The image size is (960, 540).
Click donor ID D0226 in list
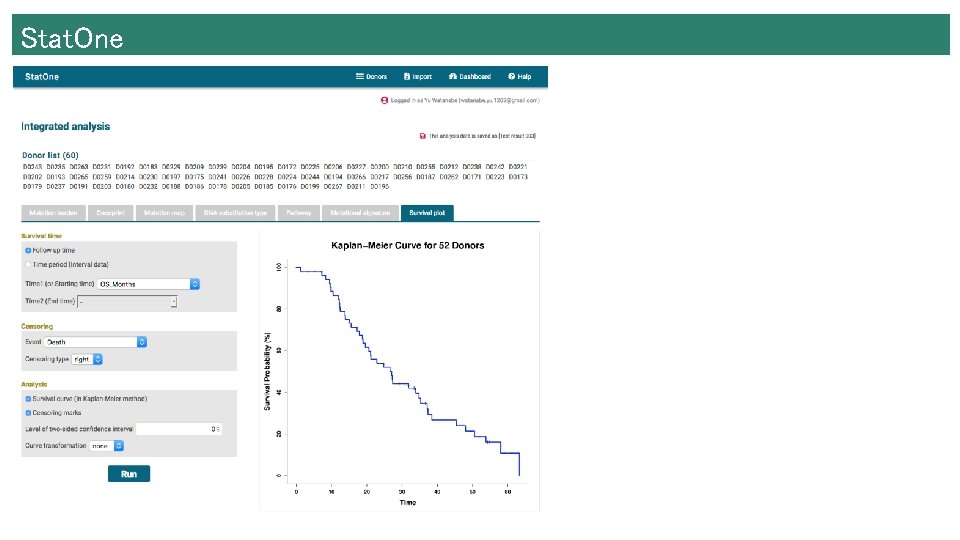pos(241,177)
